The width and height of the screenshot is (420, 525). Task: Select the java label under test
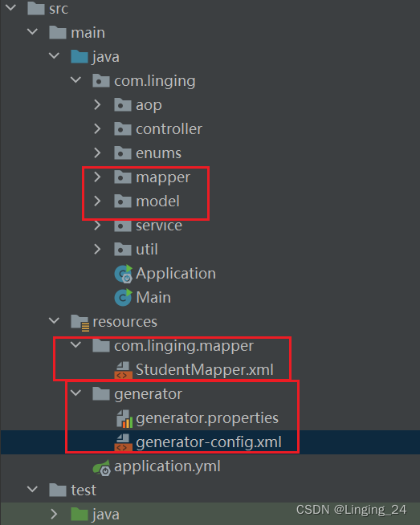[106, 515]
